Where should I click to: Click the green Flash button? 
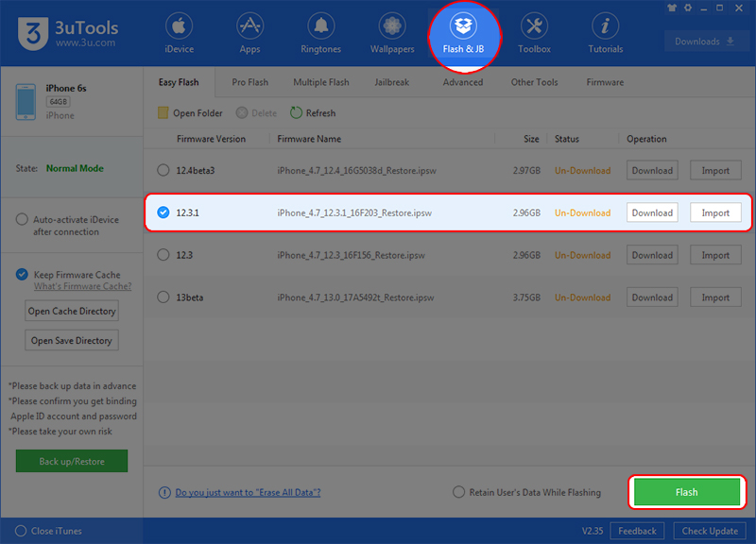(687, 492)
